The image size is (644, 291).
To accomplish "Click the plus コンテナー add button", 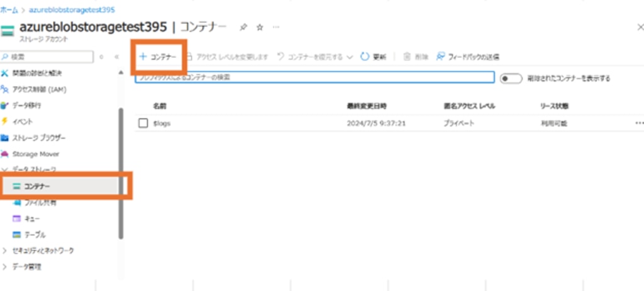I will [x=158, y=57].
